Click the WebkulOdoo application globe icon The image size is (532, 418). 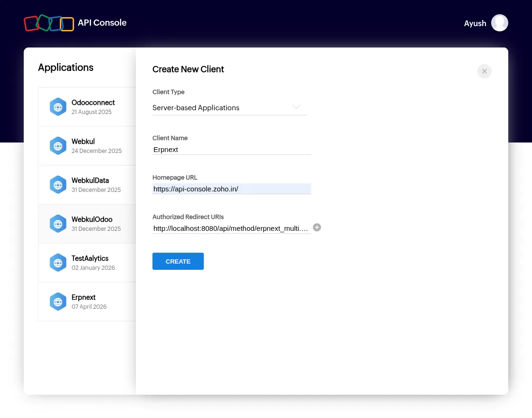[58, 224]
